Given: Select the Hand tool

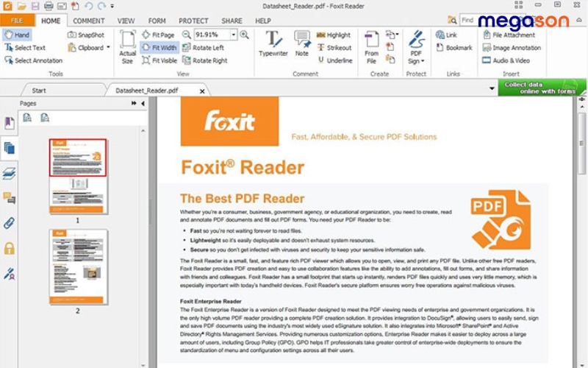Looking at the screenshot, I should tap(17, 35).
